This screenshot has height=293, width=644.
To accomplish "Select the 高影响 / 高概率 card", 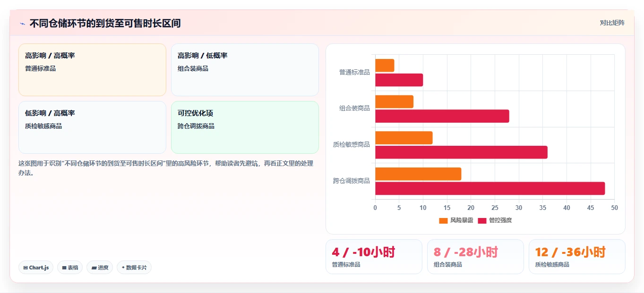I will (x=92, y=70).
